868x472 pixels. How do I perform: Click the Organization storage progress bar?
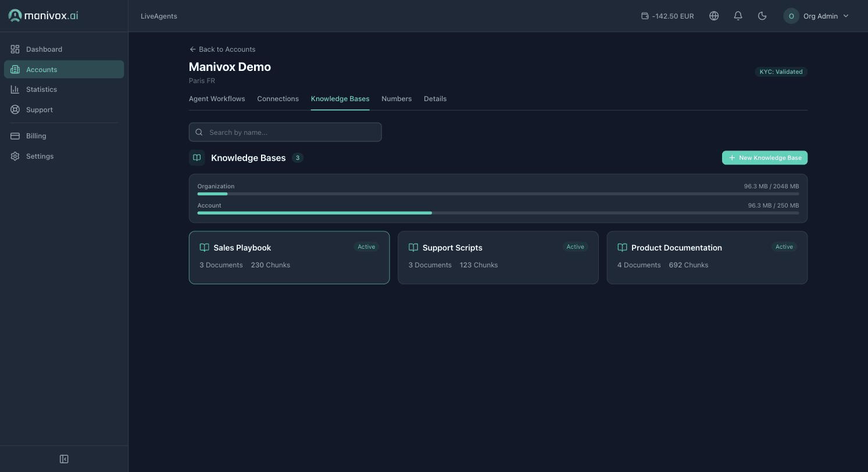coord(498,194)
